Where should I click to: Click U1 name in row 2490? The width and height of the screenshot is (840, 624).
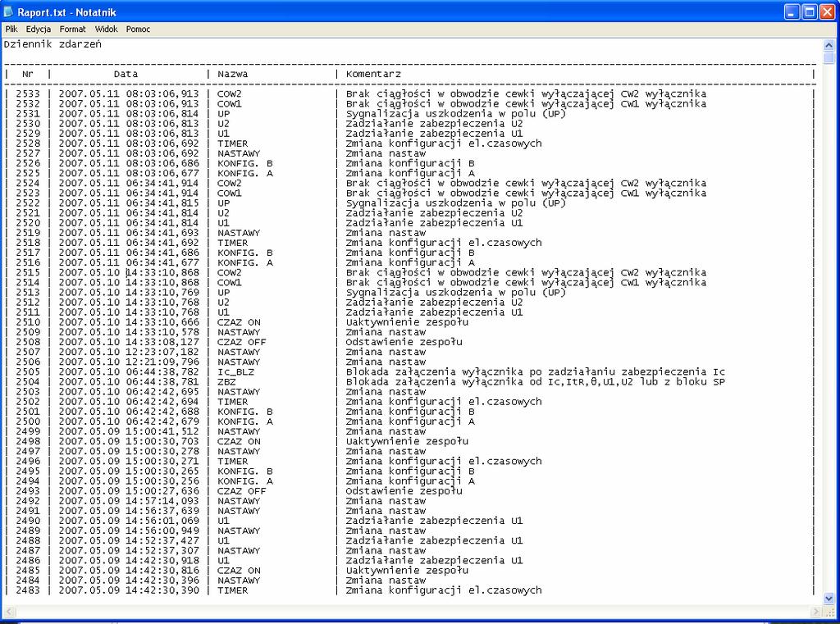click(223, 521)
